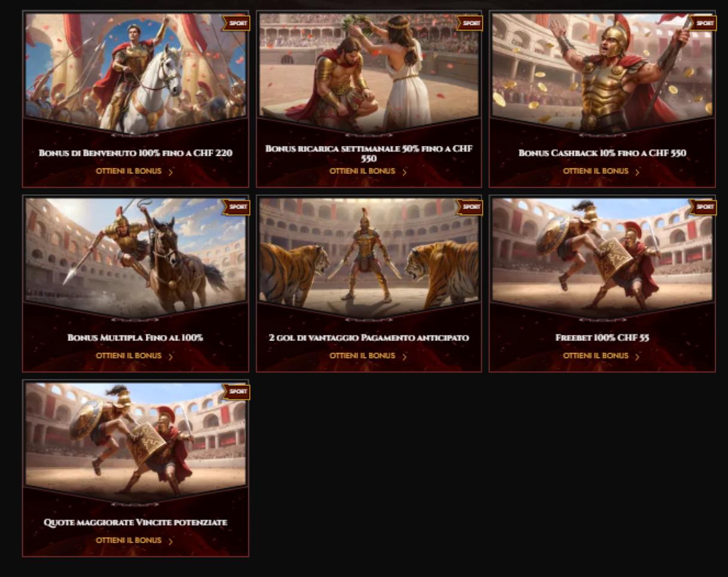The image size is (728, 577).
Task: Select the Bonus Multipla Fino al 100% title
Action: pyautogui.click(x=135, y=338)
